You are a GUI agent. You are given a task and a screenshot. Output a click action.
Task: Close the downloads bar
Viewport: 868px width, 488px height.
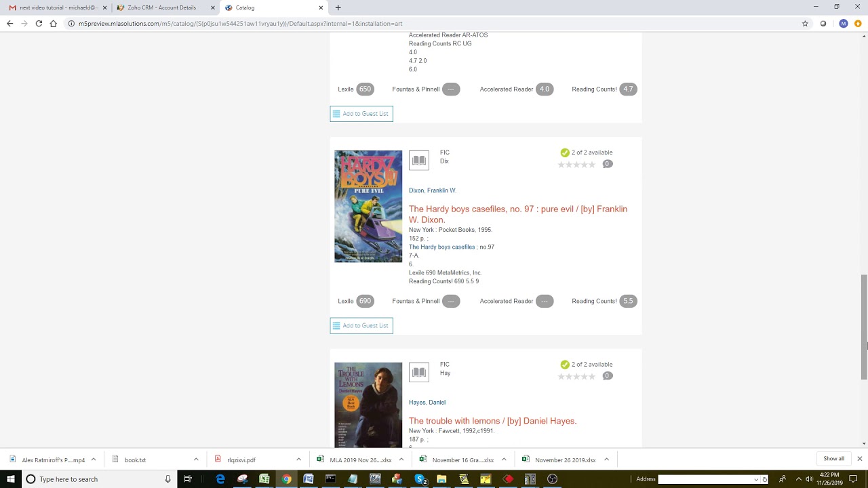(859, 459)
